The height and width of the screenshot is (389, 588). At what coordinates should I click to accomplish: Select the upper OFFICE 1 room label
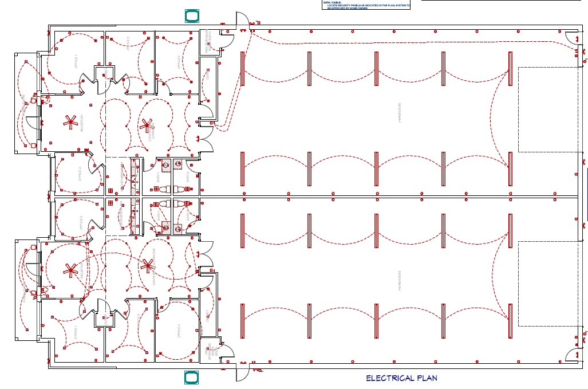(x=77, y=61)
